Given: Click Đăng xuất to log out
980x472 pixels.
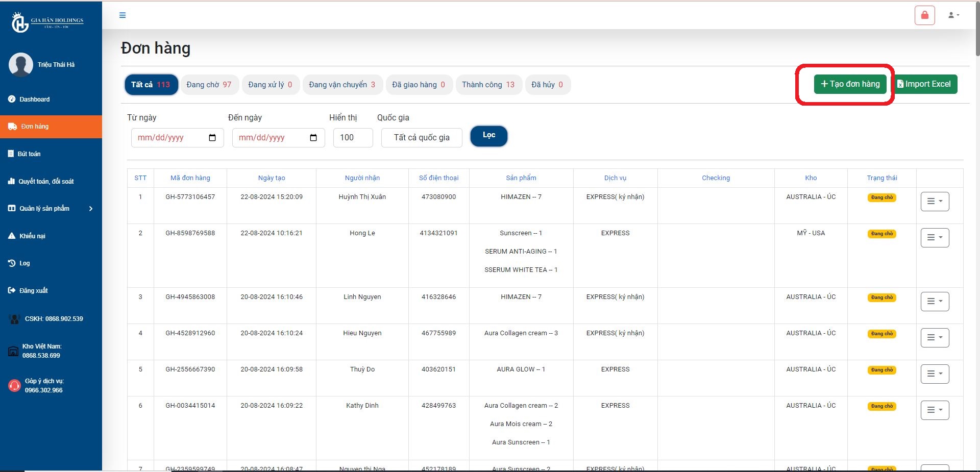Looking at the screenshot, I should (33, 290).
